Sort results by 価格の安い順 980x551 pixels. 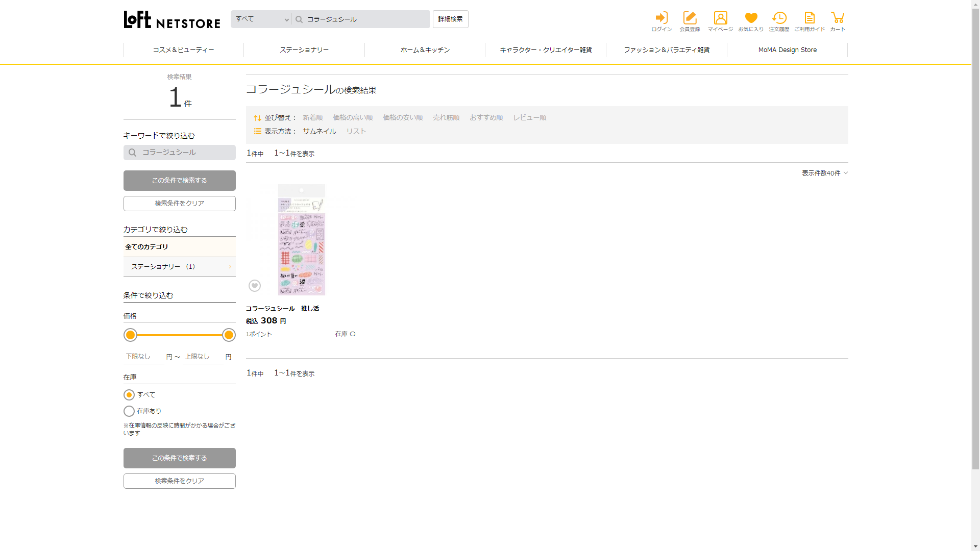pos(403,118)
